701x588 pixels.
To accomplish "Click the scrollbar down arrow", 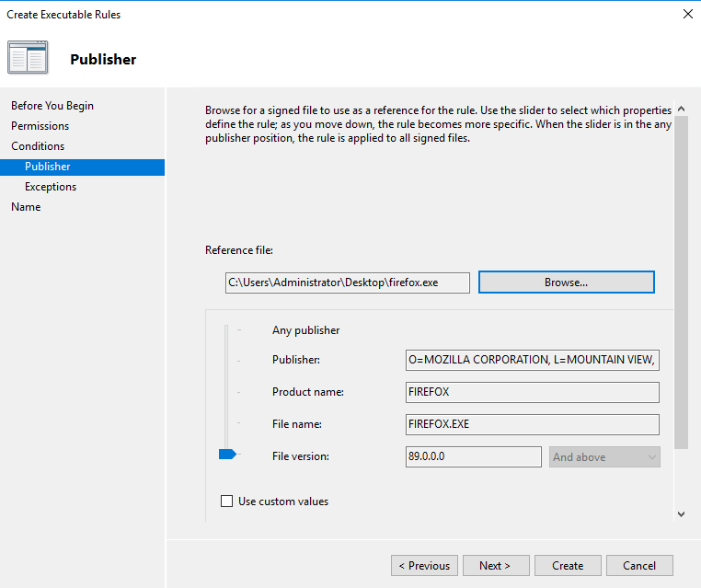I will 681,514.
